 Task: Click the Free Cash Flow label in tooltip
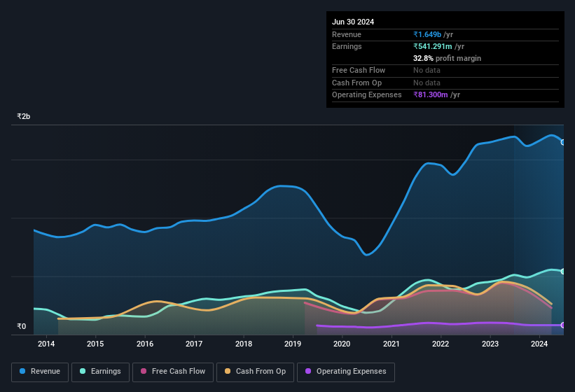(x=359, y=70)
